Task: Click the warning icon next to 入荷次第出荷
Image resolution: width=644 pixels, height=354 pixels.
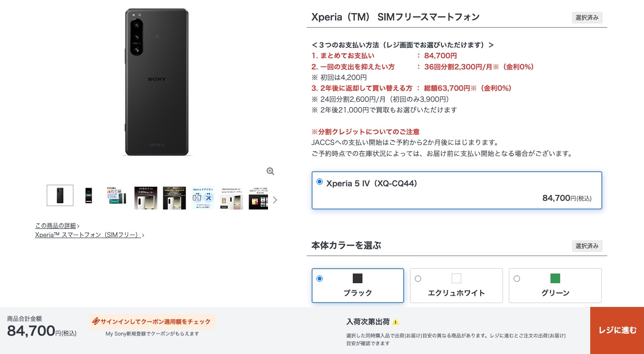Action: point(395,322)
